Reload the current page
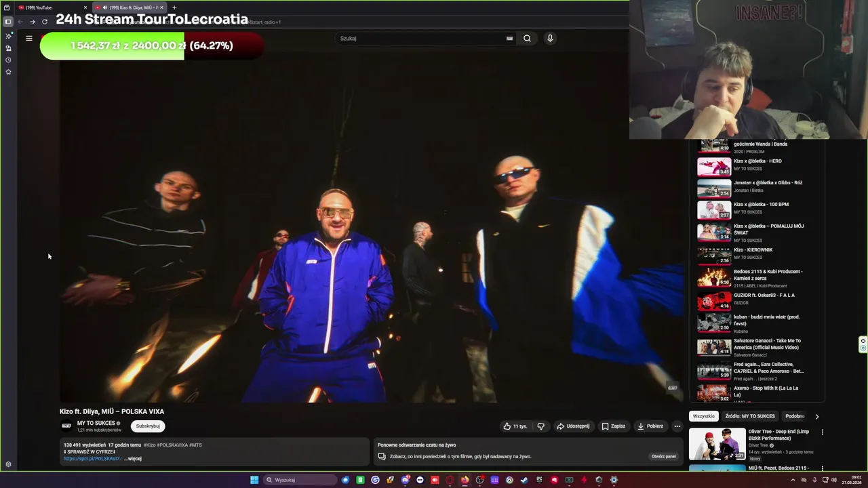 pos(45,22)
